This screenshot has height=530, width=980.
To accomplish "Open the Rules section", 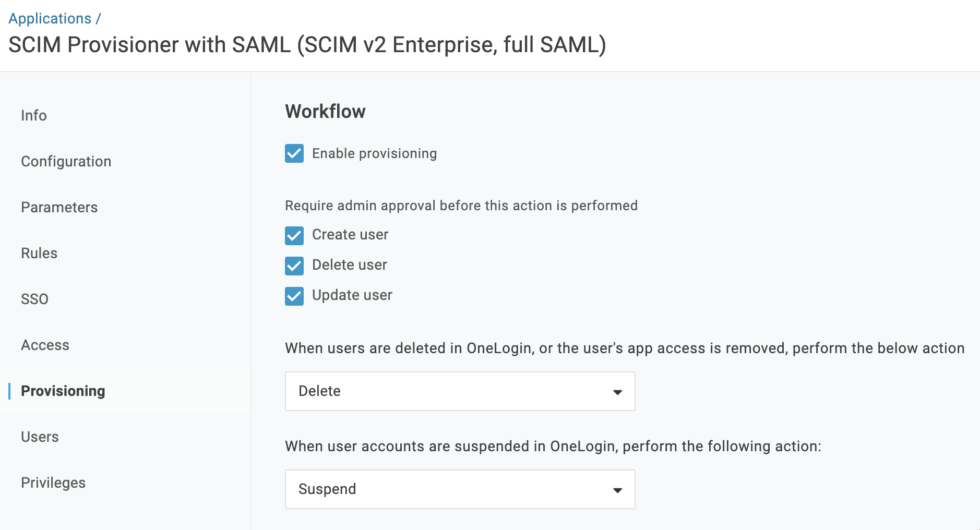I will (39, 253).
